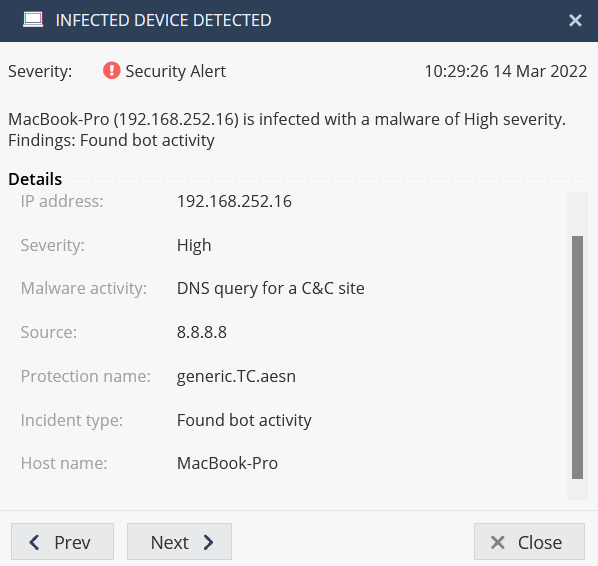The width and height of the screenshot is (598, 566).
Task: Click the scrollbar track above the thumb
Action: 577,214
